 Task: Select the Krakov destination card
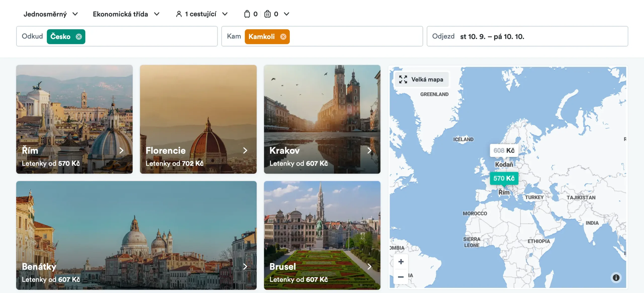pos(322,119)
